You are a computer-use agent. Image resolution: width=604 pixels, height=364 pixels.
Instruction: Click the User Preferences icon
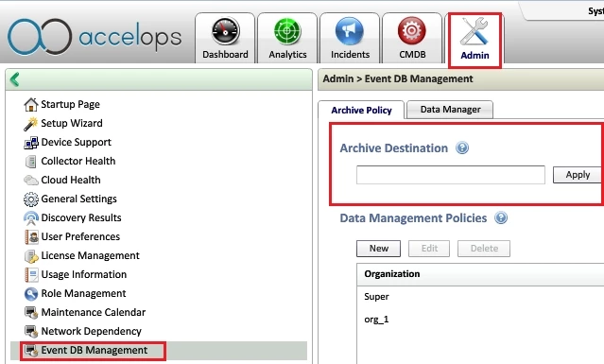click(31, 236)
